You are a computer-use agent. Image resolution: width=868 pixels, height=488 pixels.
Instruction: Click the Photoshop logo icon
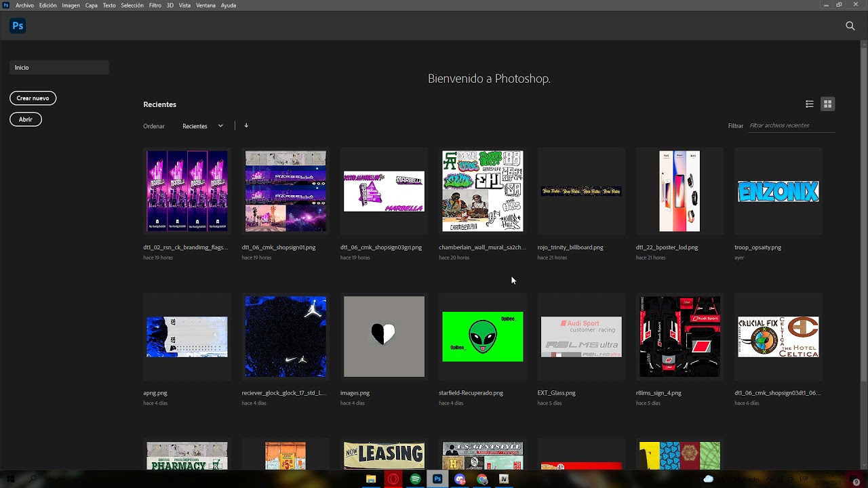pyautogui.click(x=18, y=26)
